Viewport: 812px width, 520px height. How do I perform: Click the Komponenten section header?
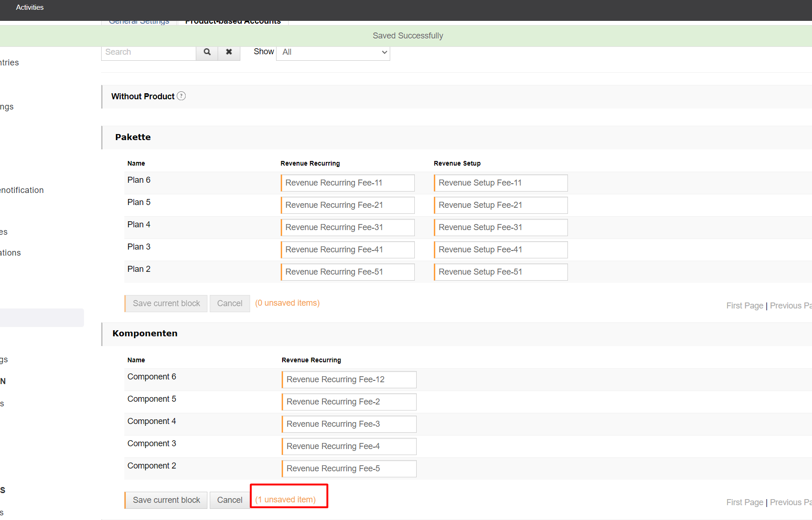[457, 334]
